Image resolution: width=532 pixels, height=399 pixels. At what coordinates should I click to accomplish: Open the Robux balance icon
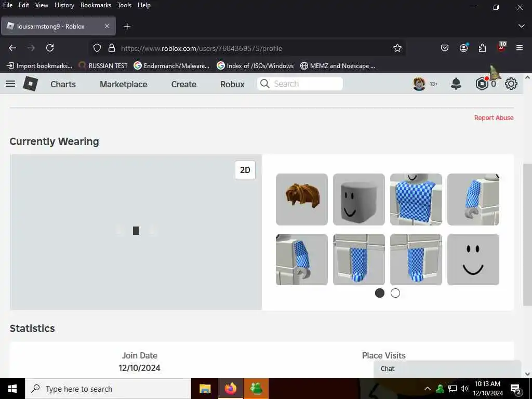coord(482,84)
